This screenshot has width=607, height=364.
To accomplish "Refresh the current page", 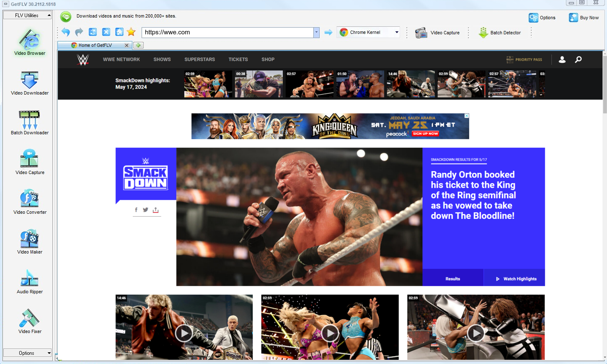I will click(x=93, y=32).
